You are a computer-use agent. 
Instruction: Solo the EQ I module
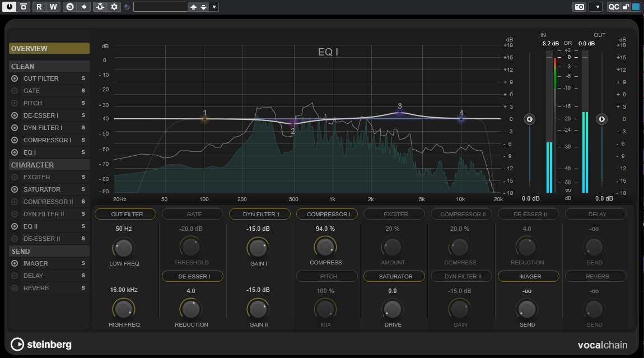click(x=83, y=152)
